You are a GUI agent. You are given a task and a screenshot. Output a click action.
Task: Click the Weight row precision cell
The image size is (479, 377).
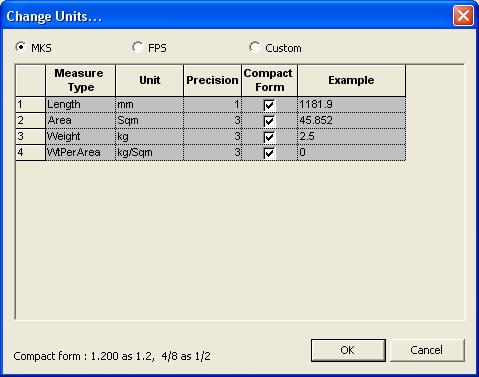(x=212, y=136)
